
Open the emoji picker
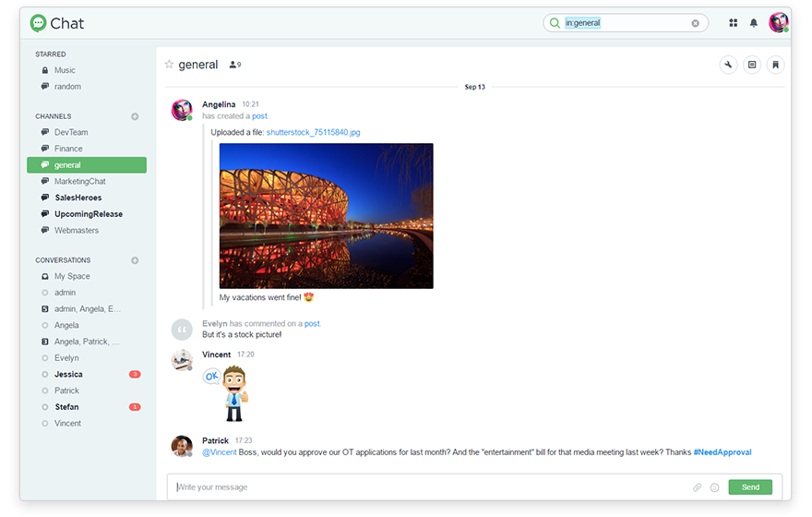[x=714, y=487]
